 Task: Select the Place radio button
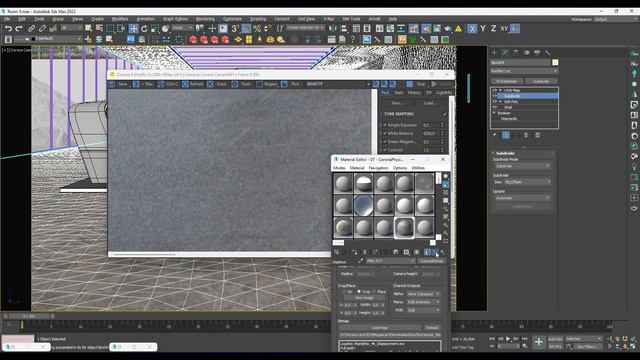point(374,291)
